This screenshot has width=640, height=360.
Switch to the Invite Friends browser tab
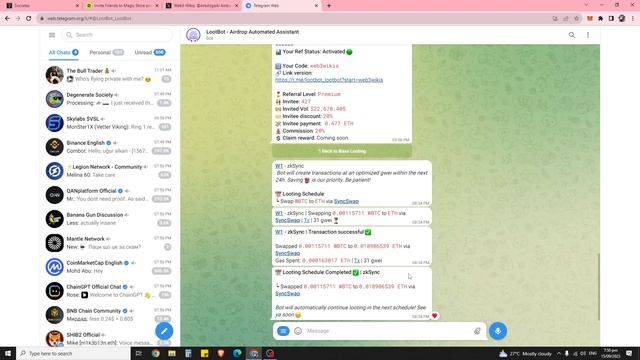(x=122, y=6)
